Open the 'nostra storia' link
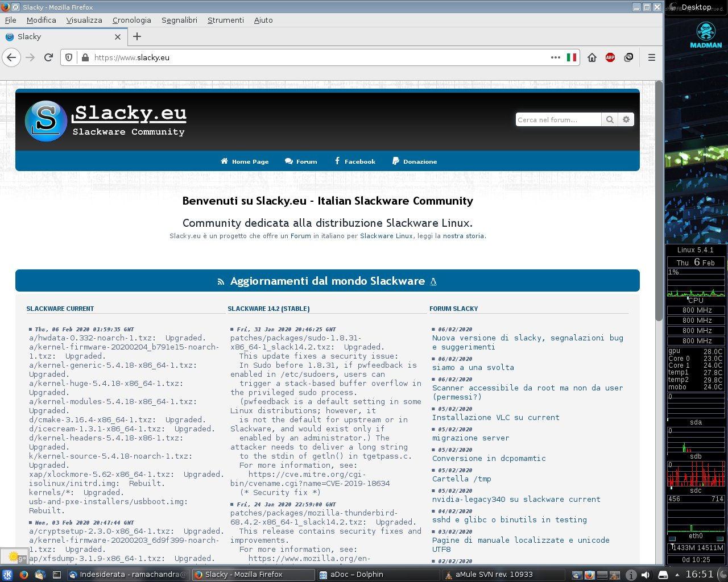 pyautogui.click(x=464, y=236)
